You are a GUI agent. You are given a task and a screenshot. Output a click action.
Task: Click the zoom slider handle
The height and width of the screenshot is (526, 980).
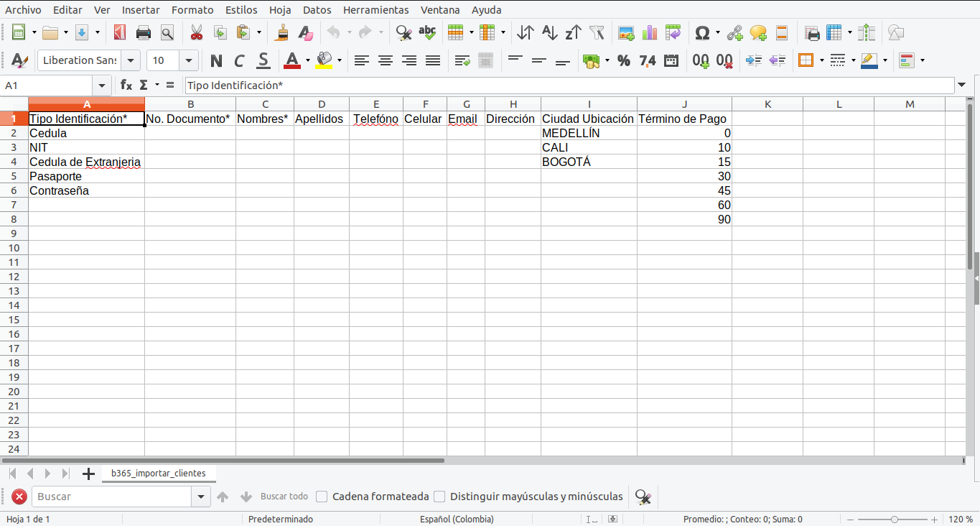click(895, 519)
